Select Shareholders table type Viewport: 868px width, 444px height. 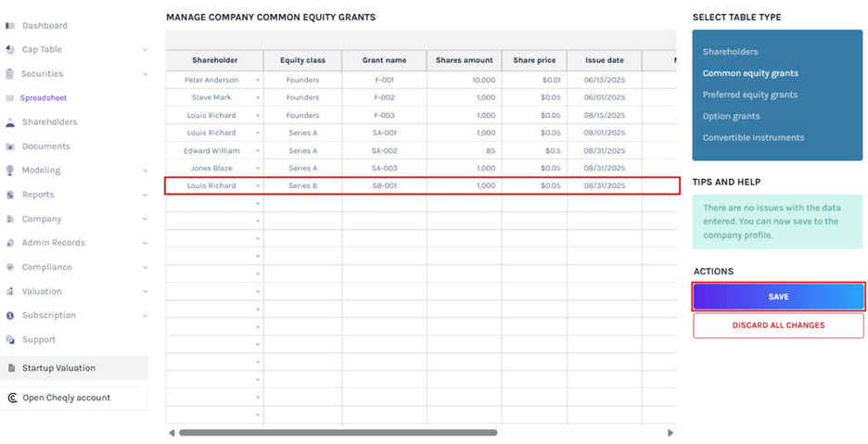click(730, 52)
